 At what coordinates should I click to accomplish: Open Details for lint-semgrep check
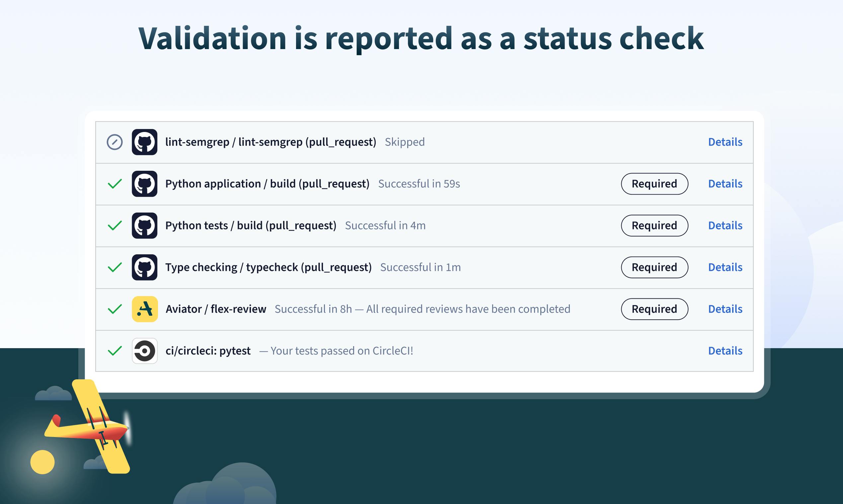[x=725, y=142]
